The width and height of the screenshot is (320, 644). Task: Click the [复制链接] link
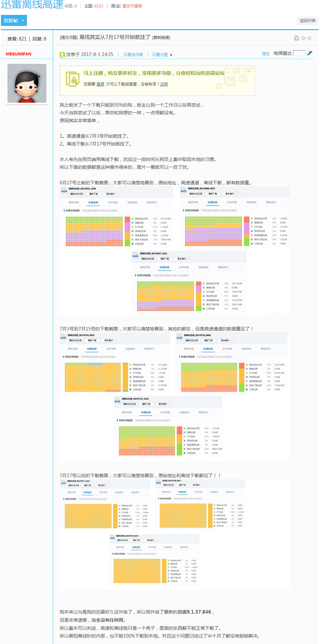coord(161,38)
